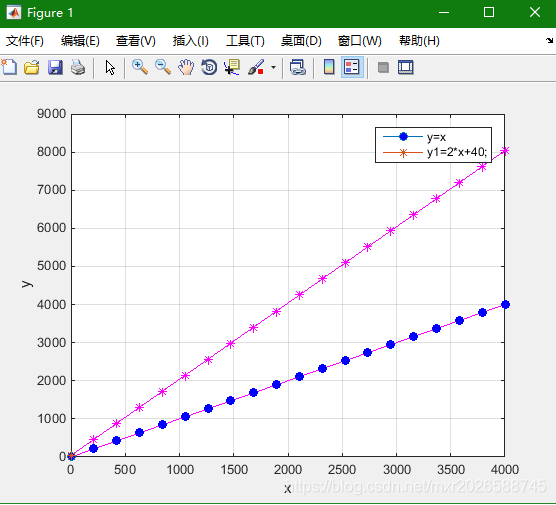Insert a colorbar via toolbar icon

click(329, 67)
